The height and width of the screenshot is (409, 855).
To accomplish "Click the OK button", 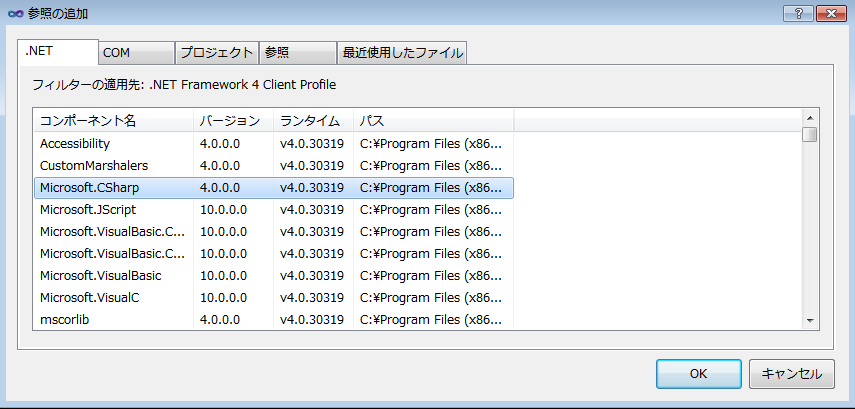I will pos(699,374).
